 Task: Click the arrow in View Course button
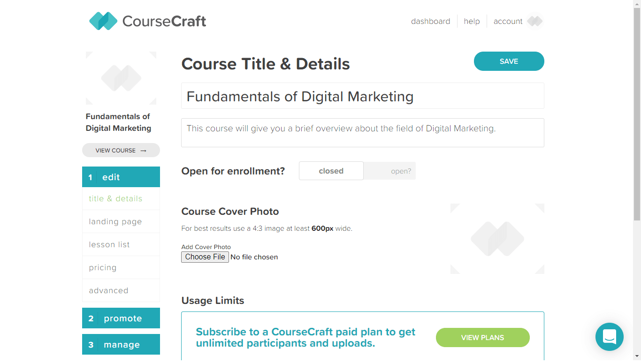click(x=144, y=151)
